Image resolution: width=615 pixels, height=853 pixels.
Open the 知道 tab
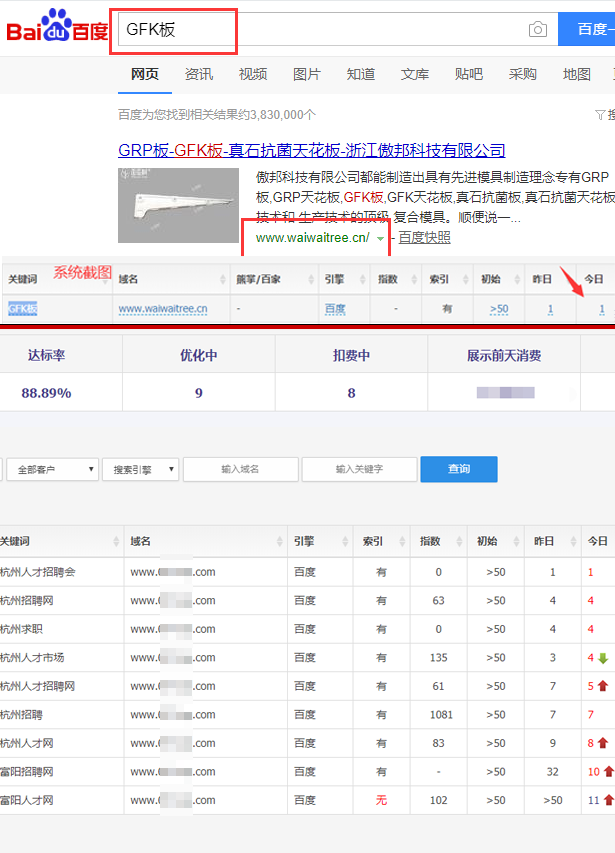361,74
